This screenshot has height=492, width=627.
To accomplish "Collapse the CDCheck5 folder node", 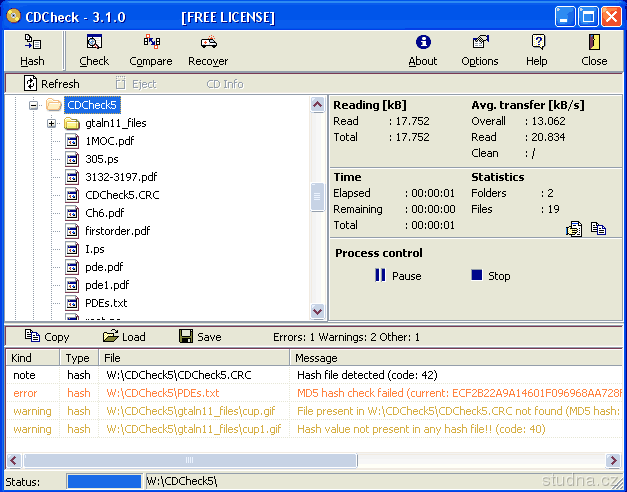I will click(x=33, y=105).
